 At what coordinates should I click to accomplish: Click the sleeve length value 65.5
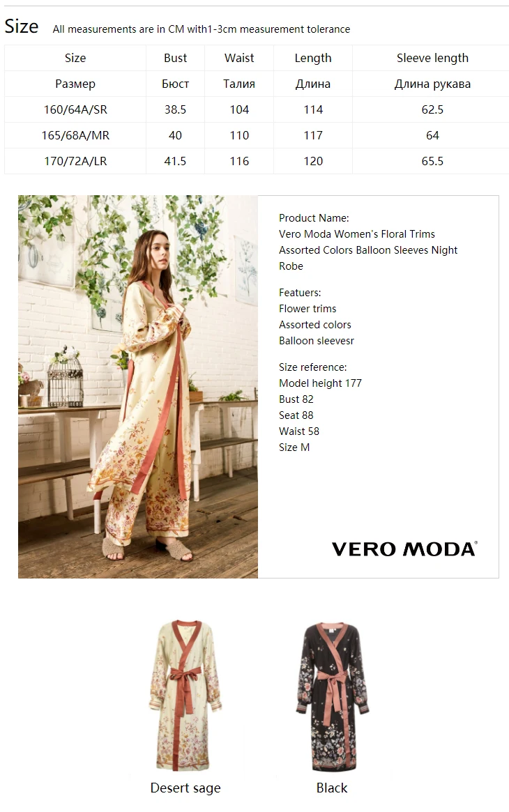432,161
